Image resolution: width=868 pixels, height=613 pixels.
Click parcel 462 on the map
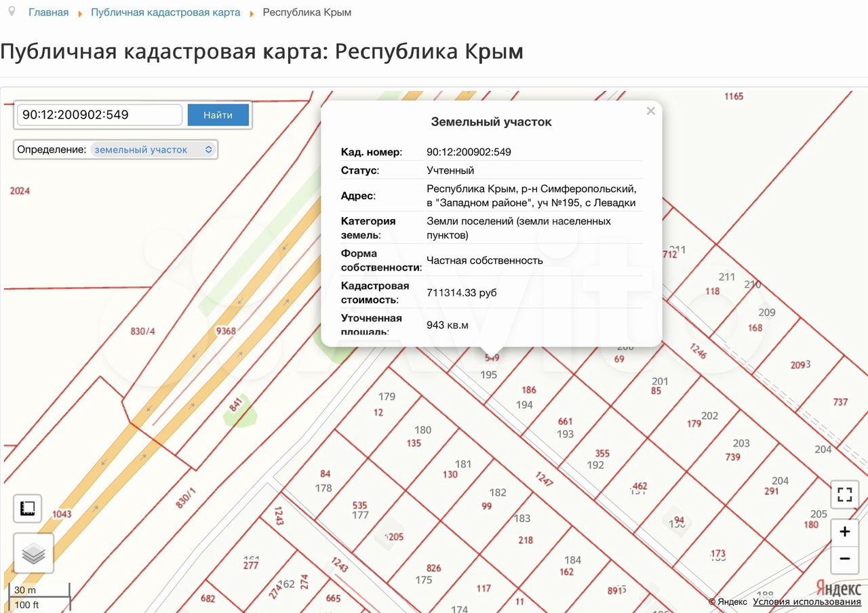pyautogui.click(x=639, y=486)
